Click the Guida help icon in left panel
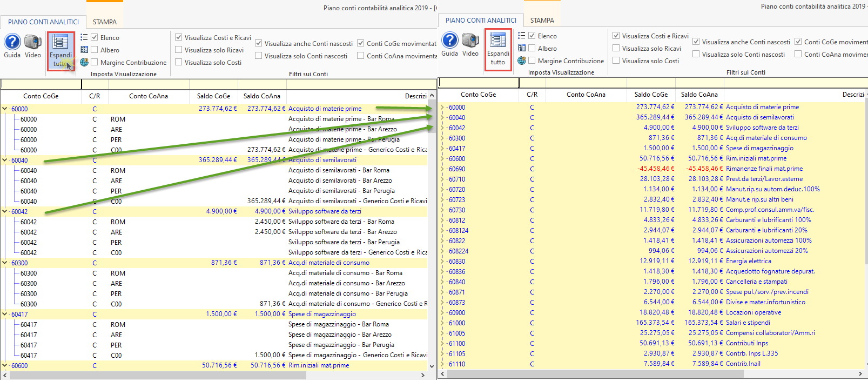The height and width of the screenshot is (381, 868). 12,42
